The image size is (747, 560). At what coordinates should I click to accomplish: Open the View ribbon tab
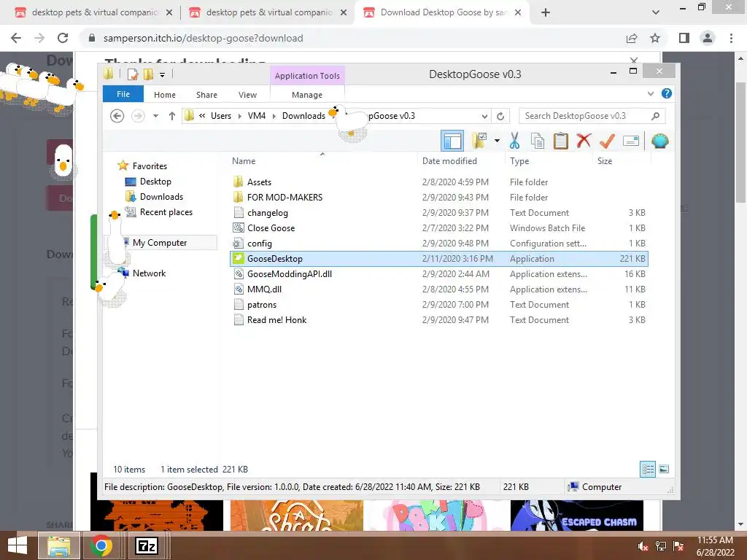247,95
